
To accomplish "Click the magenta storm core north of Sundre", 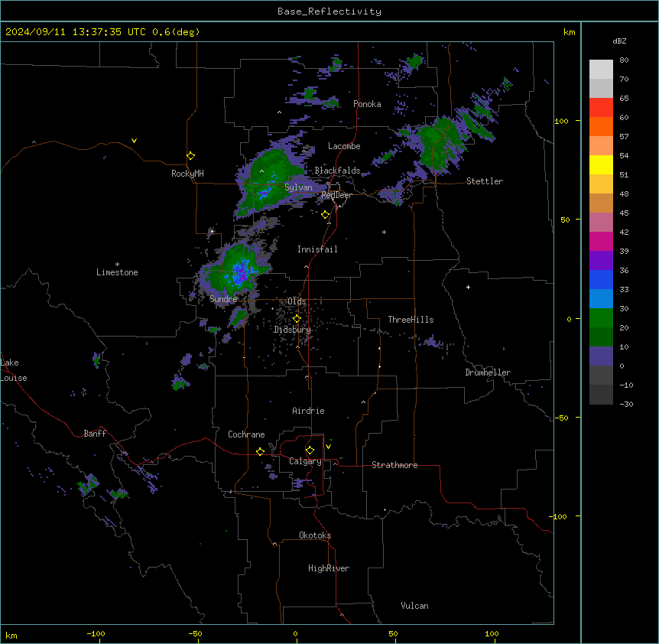I will pyautogui.click(x=242, y=273).
